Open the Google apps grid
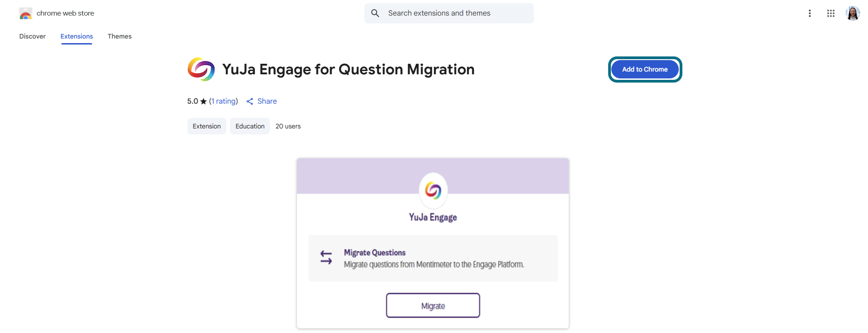 tap(831, 13)
